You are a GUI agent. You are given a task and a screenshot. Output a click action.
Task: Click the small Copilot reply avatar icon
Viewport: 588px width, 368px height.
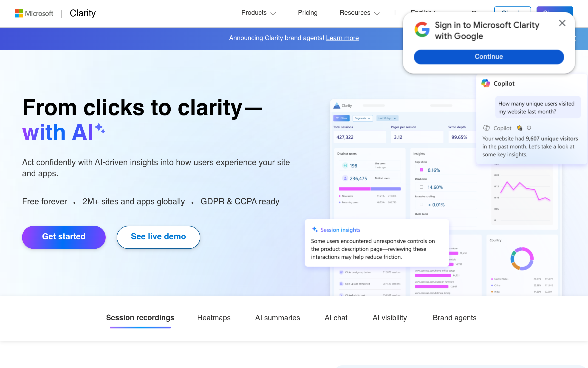486,128
